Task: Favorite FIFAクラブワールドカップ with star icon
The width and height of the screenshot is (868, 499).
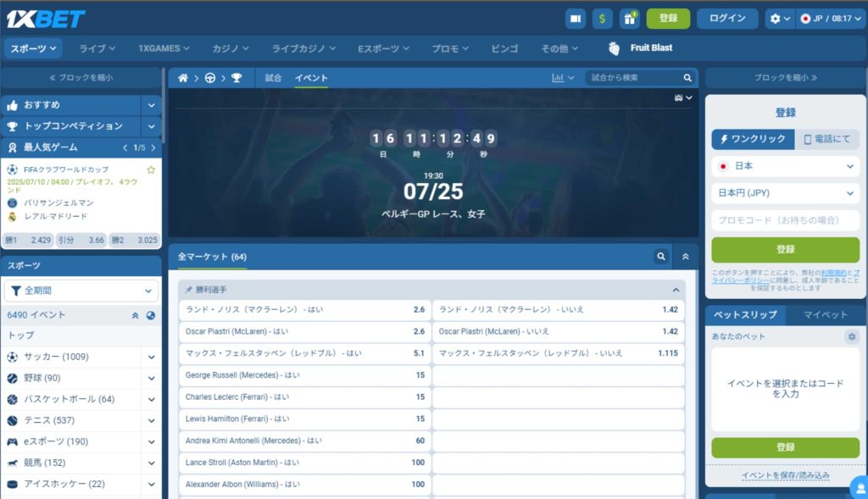Action: (x=151, y=169)
